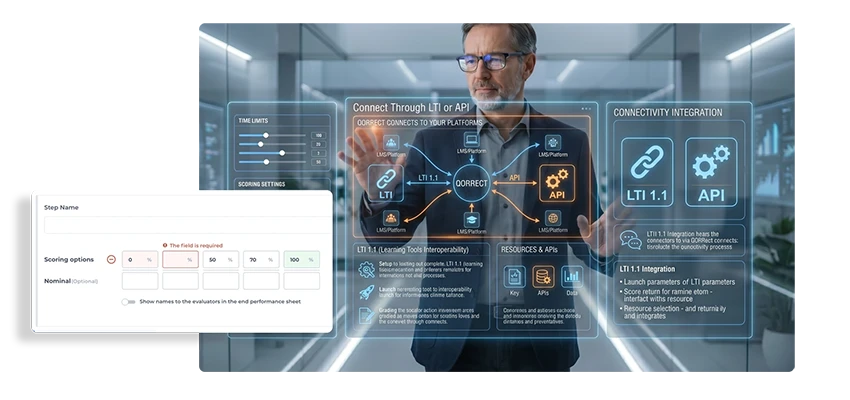Adjust the second Time Limits slider showing 20
Screen dimensions: 850x400
pos(261,144)
